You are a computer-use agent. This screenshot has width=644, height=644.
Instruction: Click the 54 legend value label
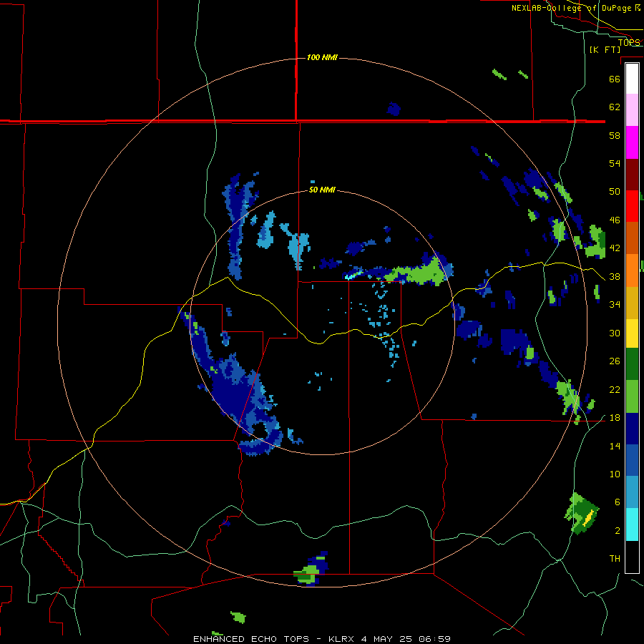(615, 163)
